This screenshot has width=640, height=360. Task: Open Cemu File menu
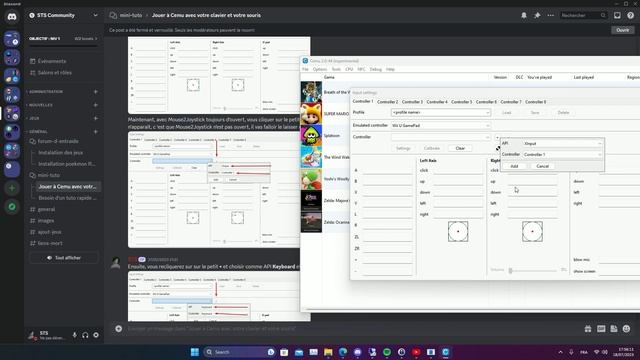click(x=305, y=69)
